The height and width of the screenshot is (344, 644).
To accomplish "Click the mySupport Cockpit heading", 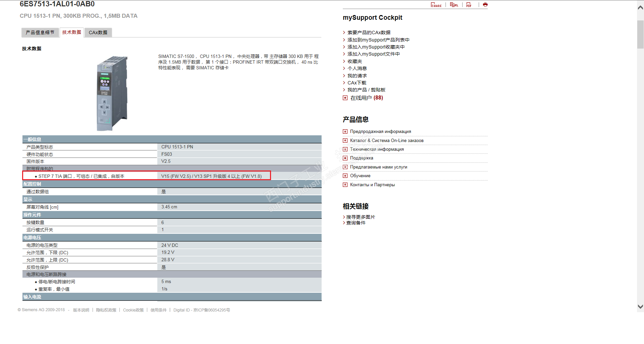I will tap(373, 18).
